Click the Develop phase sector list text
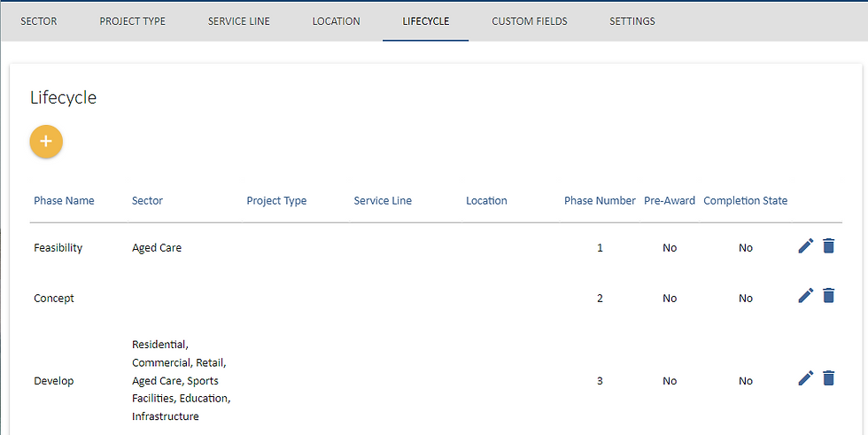Viewport: 868px width, 435px height. pos(181,380)
